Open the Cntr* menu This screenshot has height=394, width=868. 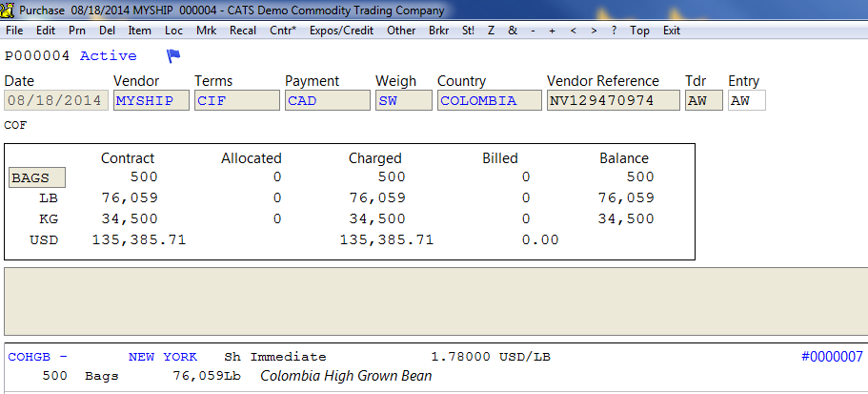coord(283,31)
